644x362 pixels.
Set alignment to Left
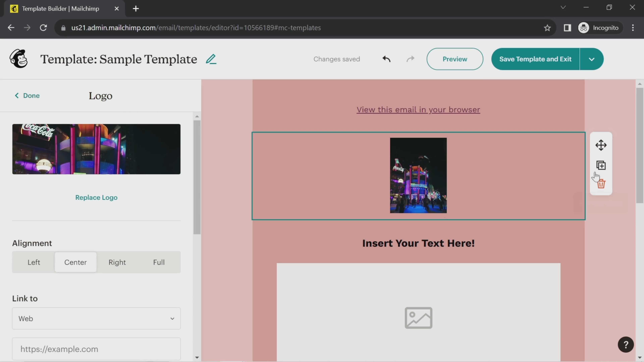[x=34, y=262]
